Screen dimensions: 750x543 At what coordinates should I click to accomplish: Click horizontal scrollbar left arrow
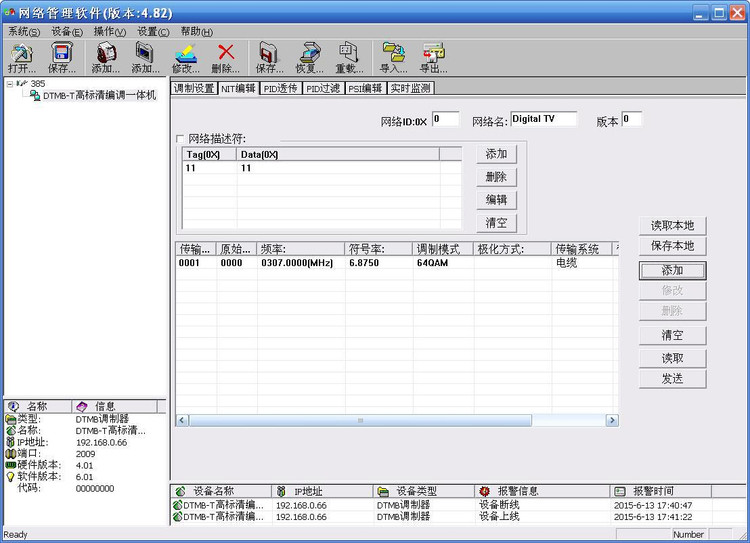click(182, 421)
